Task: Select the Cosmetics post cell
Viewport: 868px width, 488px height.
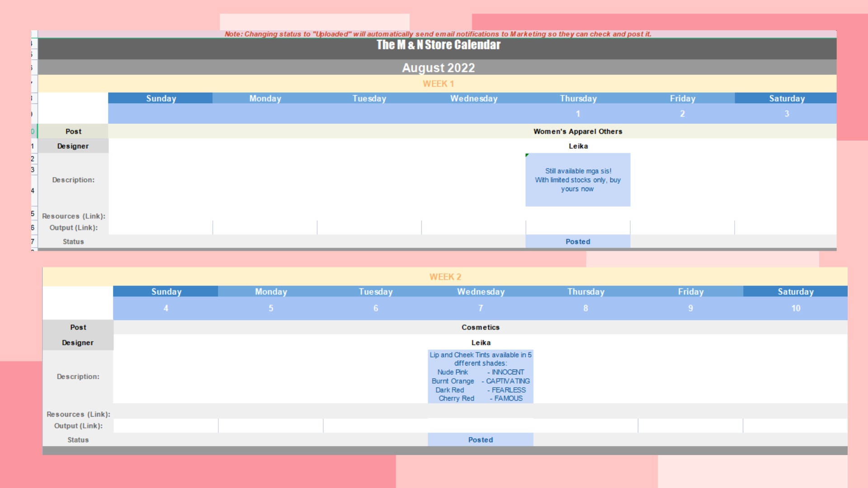Action: tap(481, 327)
